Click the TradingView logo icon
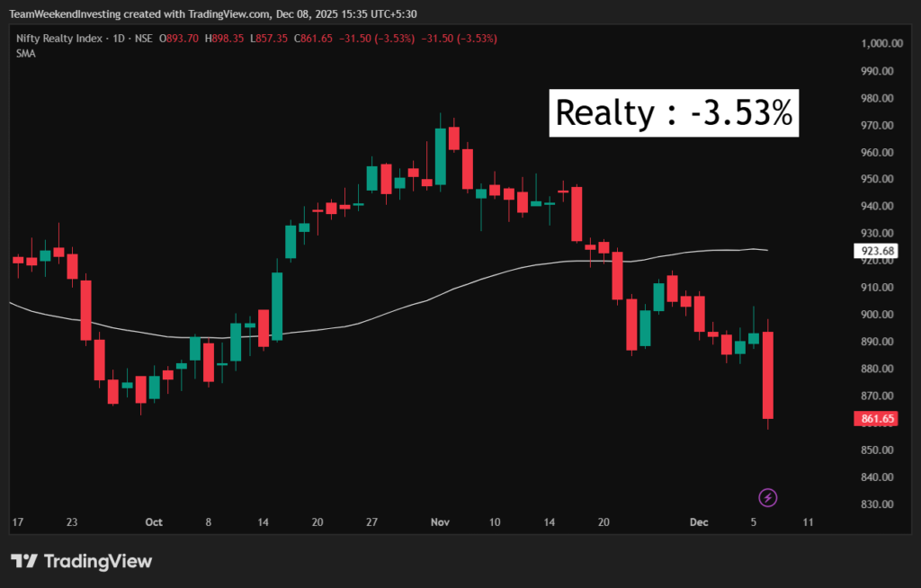921x588 pixels. pos(24,561)
